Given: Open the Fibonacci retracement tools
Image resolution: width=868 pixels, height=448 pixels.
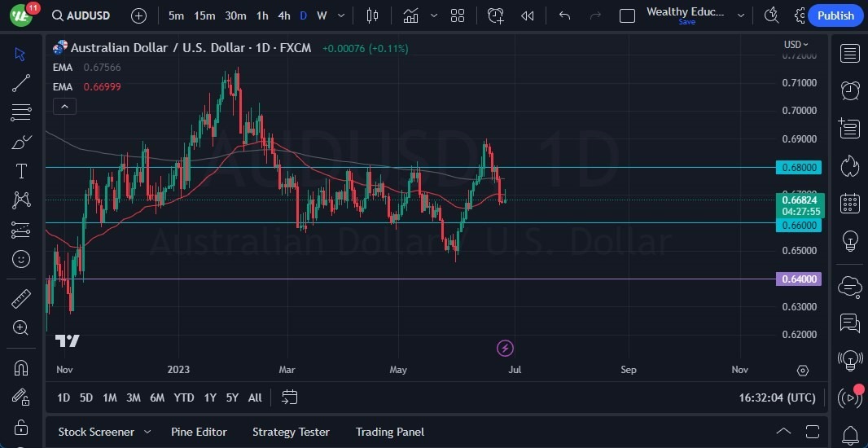Looking at the screenshot, I should 21,112.
